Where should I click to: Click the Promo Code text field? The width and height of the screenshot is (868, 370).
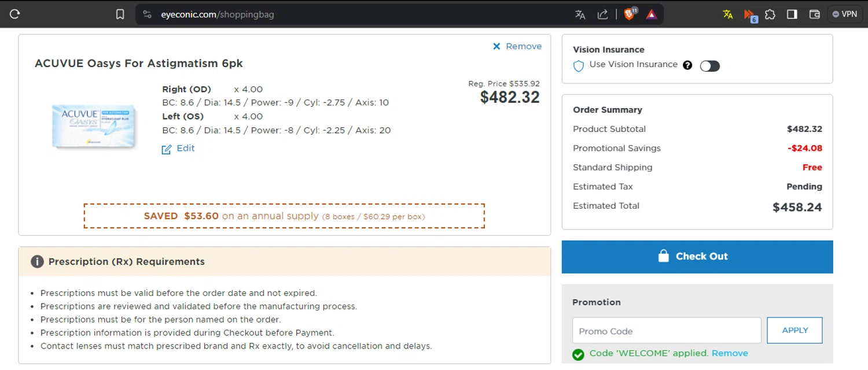tap(667, 331)
